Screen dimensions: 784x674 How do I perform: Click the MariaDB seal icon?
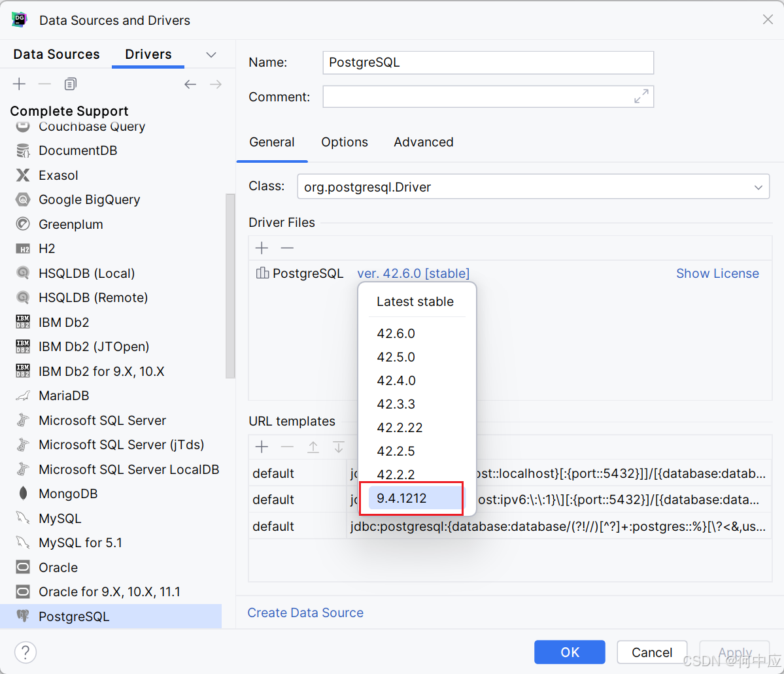23,396
